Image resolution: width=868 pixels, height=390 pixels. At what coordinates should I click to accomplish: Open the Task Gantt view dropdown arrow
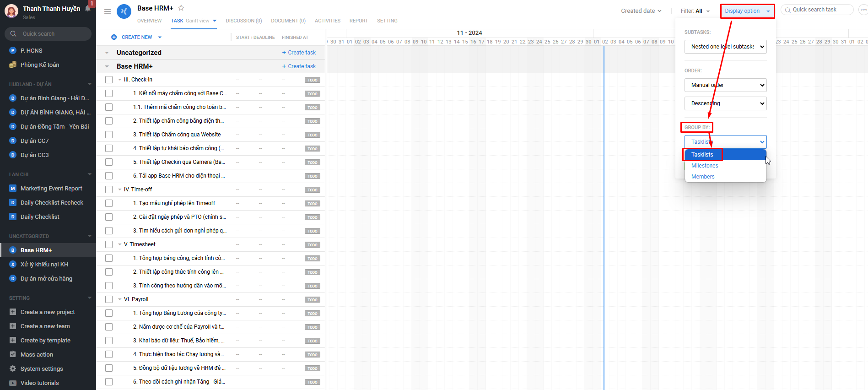[215, 21]
